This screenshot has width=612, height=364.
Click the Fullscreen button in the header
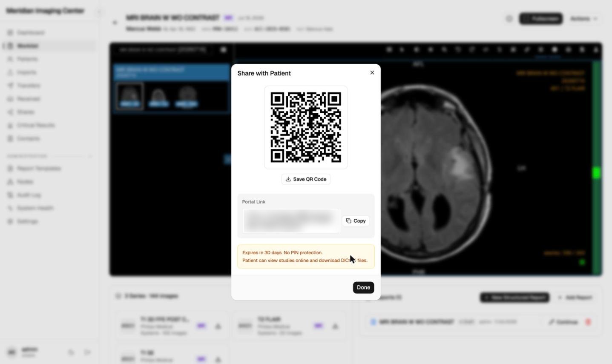(541, 19)
